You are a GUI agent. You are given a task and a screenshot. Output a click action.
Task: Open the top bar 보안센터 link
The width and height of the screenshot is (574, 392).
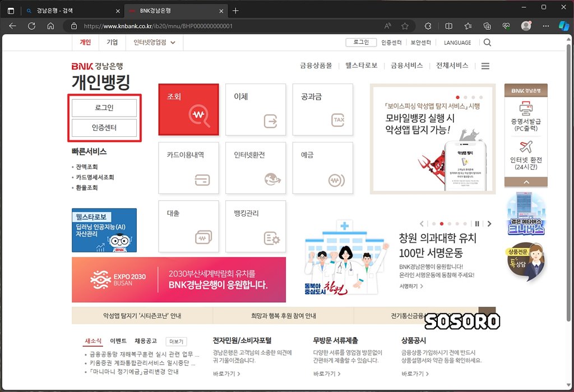(x=420, y=43)
